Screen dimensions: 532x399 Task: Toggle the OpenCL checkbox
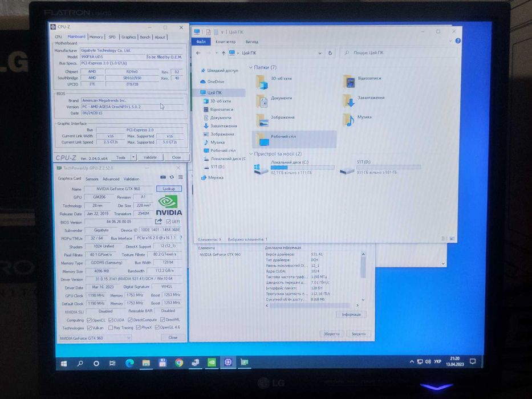[89, 320]
